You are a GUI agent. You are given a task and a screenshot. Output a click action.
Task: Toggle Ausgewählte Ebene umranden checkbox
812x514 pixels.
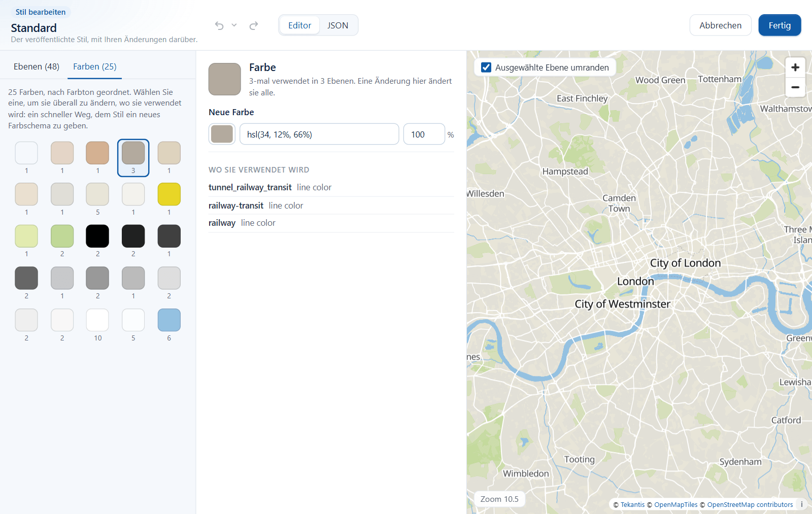pyautogui.click(x=486, y=67)
